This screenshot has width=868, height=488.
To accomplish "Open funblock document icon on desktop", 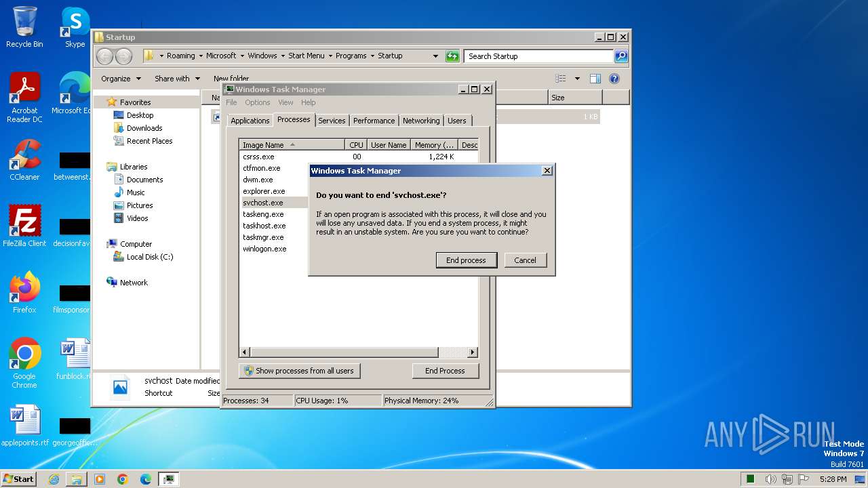I will (75, 359).
